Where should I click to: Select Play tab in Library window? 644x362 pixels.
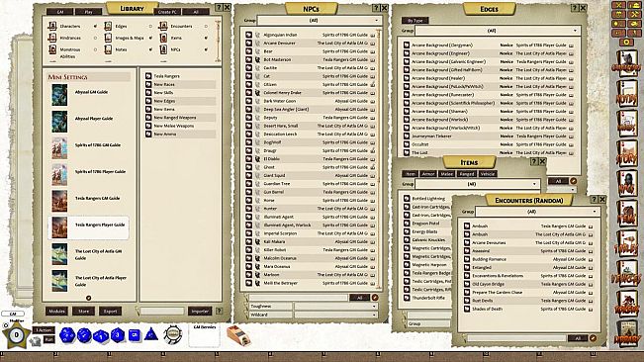[88, 12]
